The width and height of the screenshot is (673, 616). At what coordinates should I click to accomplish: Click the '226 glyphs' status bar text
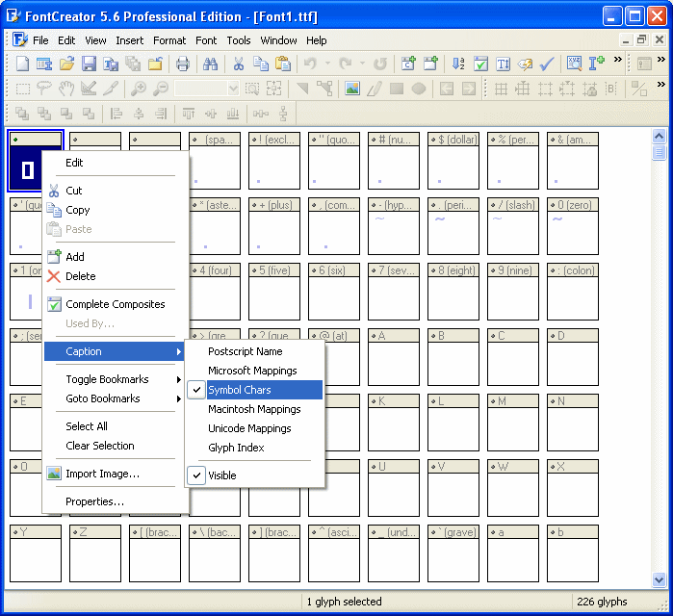tap(602, 602)
